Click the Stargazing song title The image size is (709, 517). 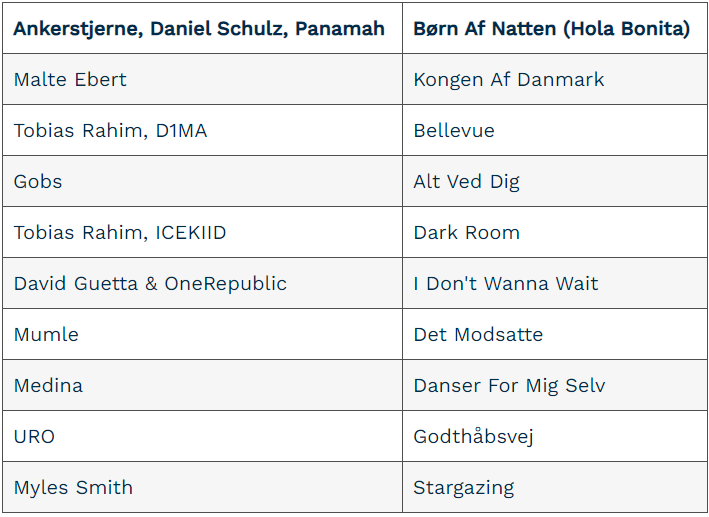pyautogui.click(x=463, y=488)
